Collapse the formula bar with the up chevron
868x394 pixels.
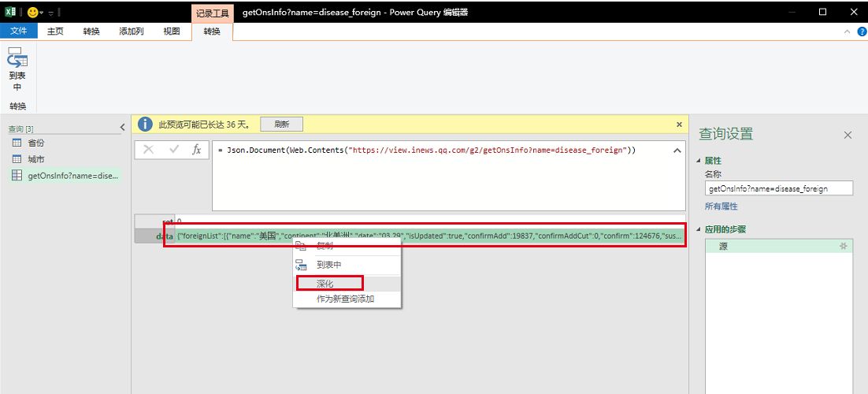[677, 151]
